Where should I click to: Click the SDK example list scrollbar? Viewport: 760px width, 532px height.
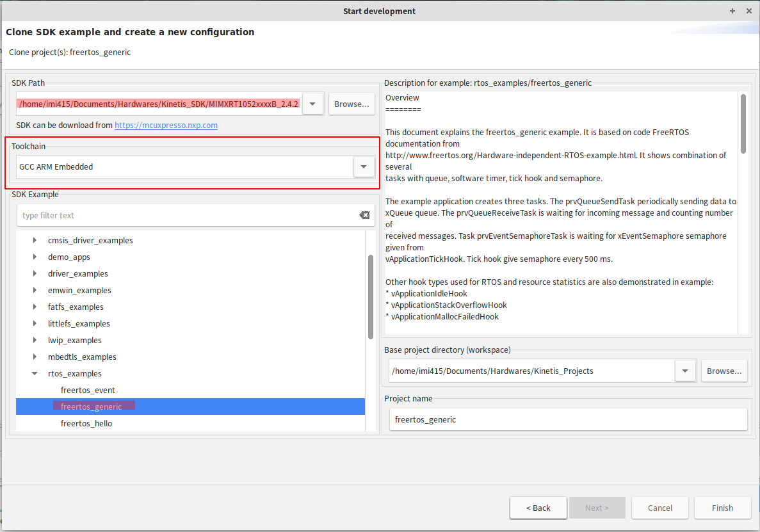tap(371, 297)
